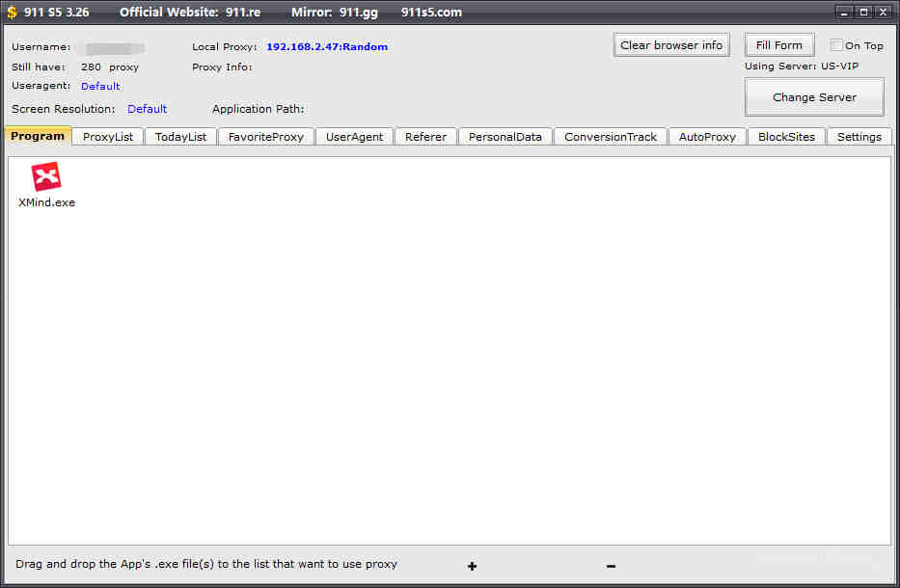Go to the Settings tab
This screenshot has width=900, height=588.
click(x=859, y=137)
